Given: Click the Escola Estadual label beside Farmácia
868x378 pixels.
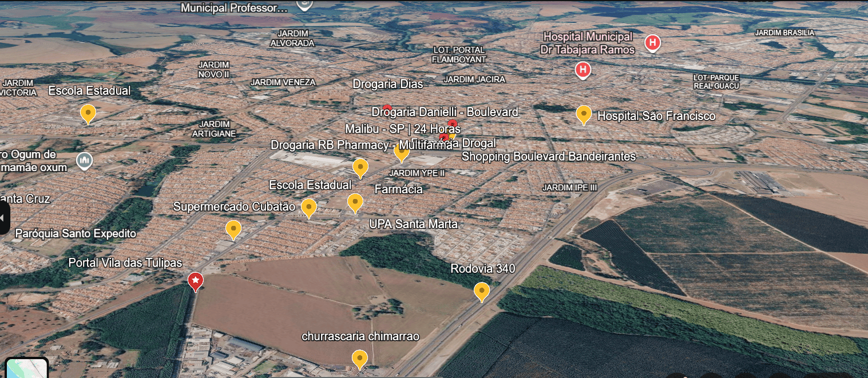Looking at the screenshot, I should (310, 185).
